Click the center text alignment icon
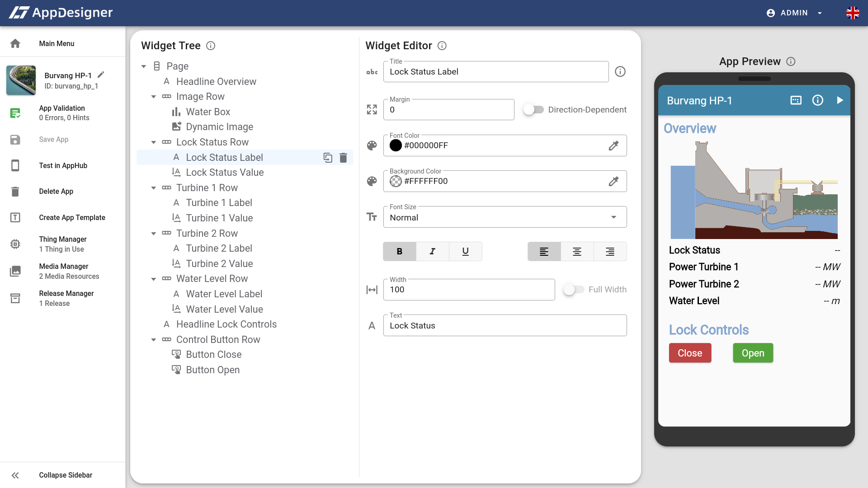 577,251
